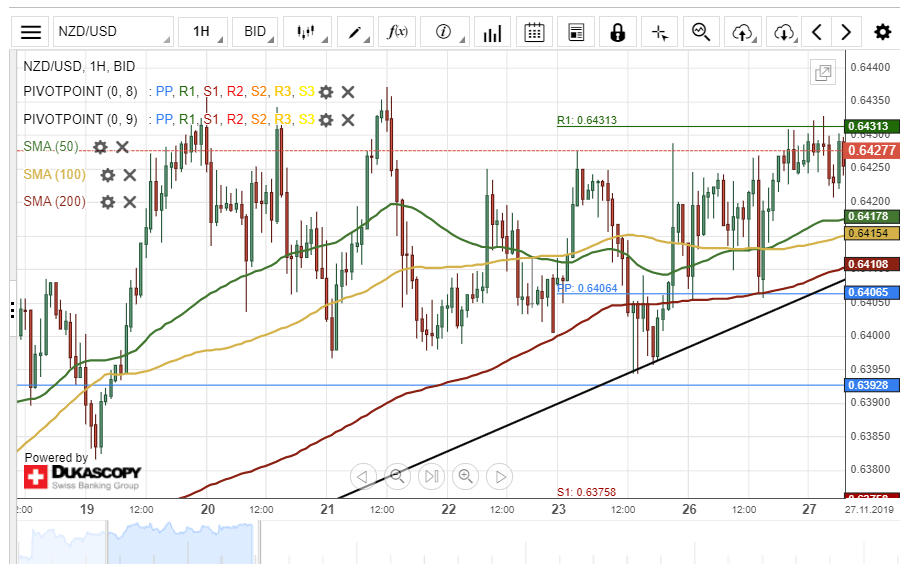Open the f(x) indicators menu
The height and width of the screenshot is (568, 902).
397,32
